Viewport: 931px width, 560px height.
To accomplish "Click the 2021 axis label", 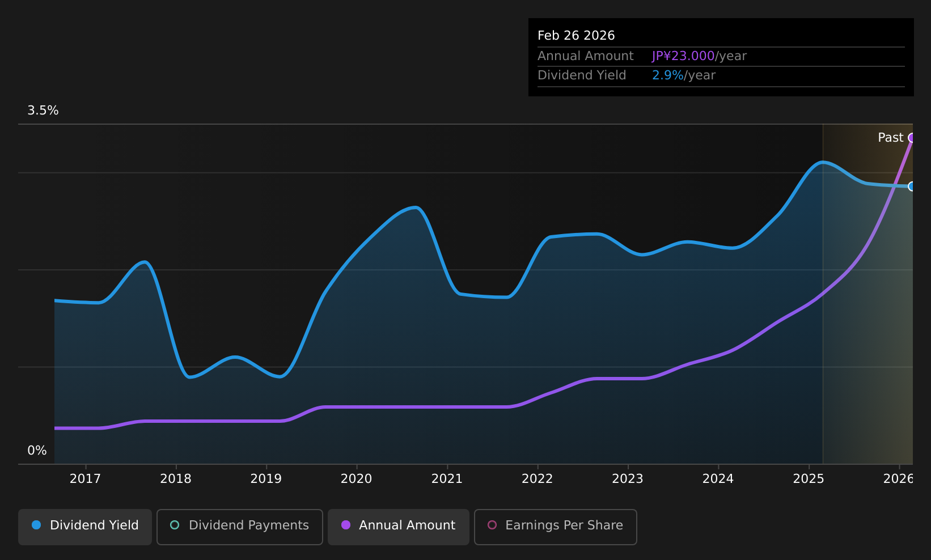I will [447, 479].
